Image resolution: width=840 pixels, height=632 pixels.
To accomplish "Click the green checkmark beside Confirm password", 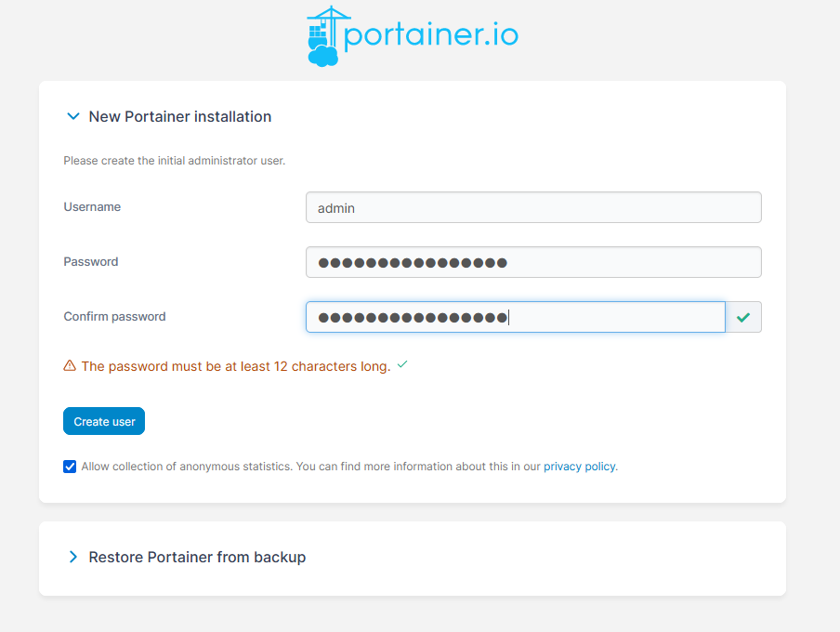I will (x=743, y=317).
